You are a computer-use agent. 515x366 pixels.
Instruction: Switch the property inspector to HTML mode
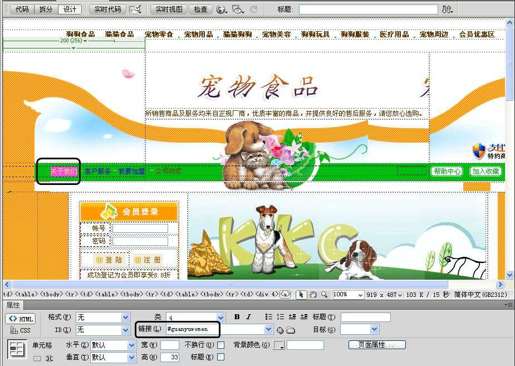(x=21, y=319)
